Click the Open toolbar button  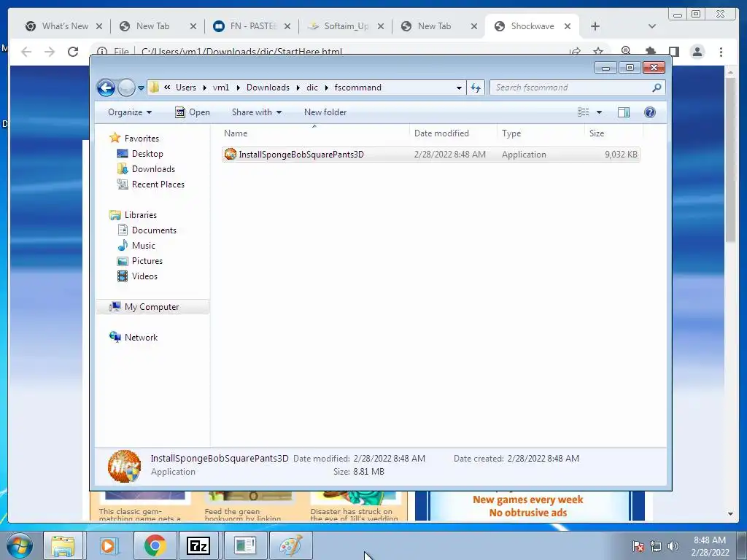pyautogui.click(x=193, y=112)
